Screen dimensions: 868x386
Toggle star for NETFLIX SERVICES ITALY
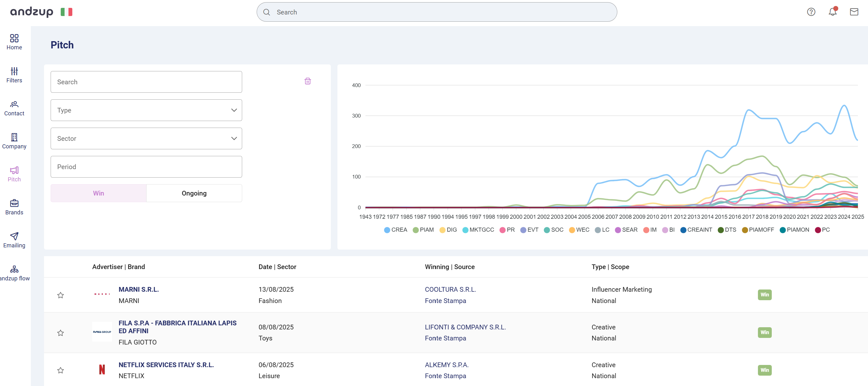tap(61, 370)
